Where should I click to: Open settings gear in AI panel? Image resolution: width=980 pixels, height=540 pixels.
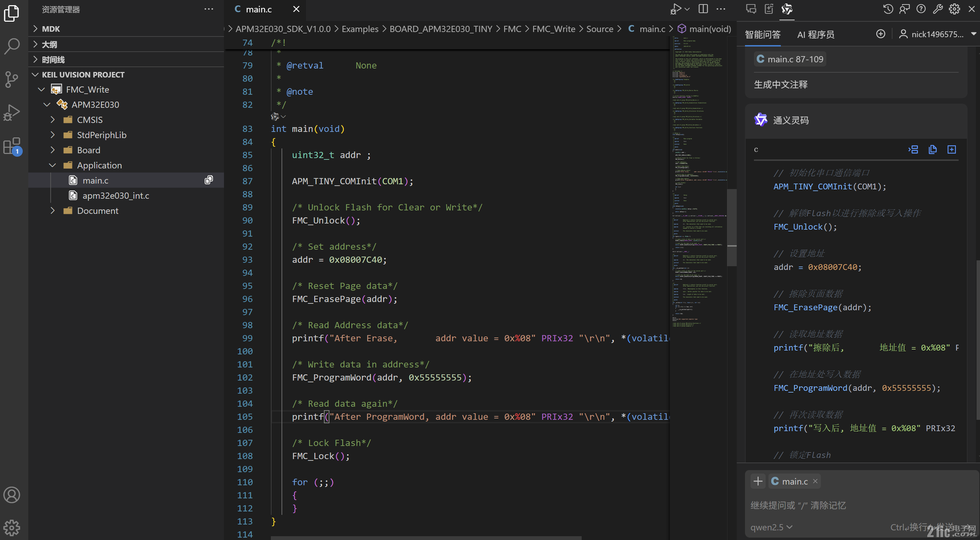pyautogui.click(x=955, y=9)
